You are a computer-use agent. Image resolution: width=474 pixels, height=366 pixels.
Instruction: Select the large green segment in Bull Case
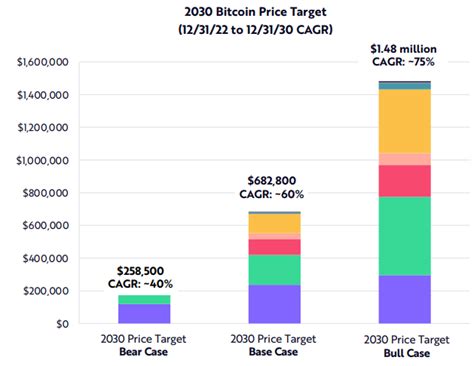tap(405, 236)
